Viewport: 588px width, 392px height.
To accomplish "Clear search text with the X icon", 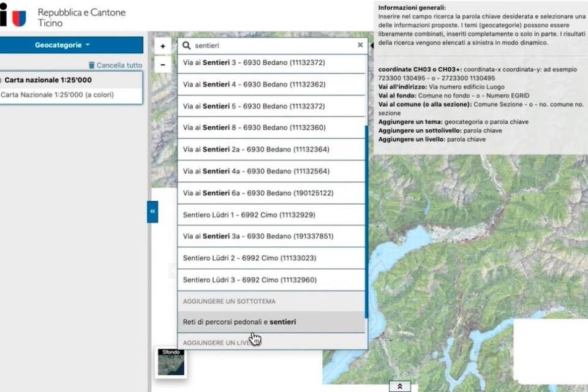I will [x=360, y=45].
